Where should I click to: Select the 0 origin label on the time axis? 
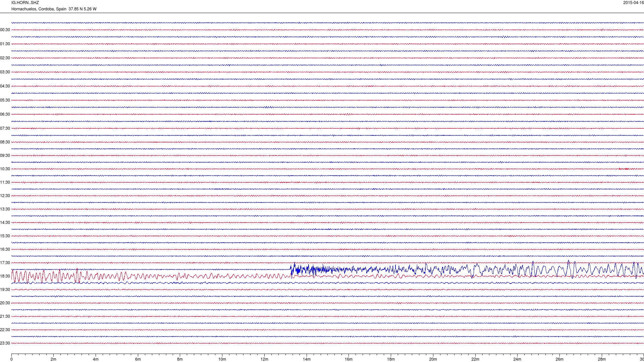pyautogui.click(x=11, y=359)
